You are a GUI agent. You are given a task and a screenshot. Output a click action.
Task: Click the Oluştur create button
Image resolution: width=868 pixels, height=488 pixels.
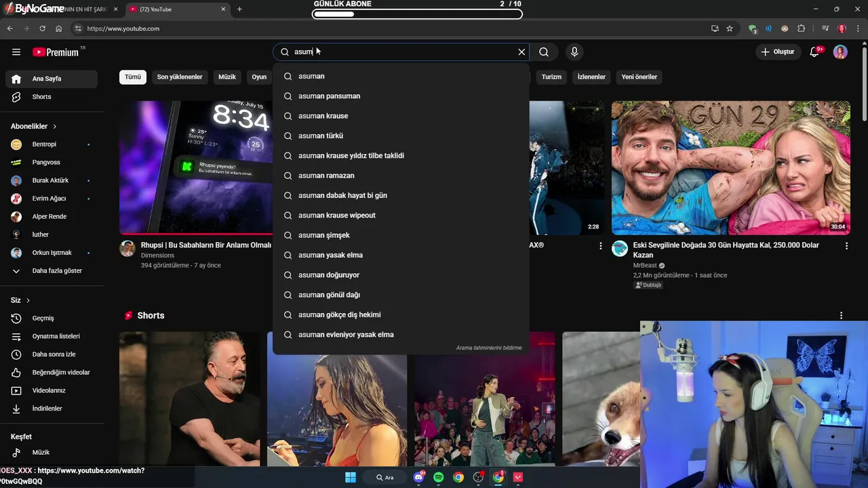(x=777, y=52)
